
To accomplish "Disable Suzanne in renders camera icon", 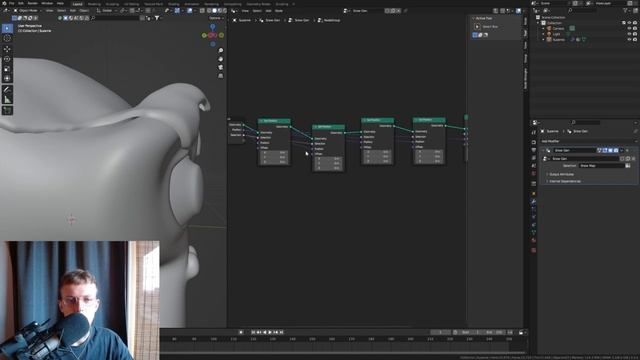I will [x=635, y=40].
